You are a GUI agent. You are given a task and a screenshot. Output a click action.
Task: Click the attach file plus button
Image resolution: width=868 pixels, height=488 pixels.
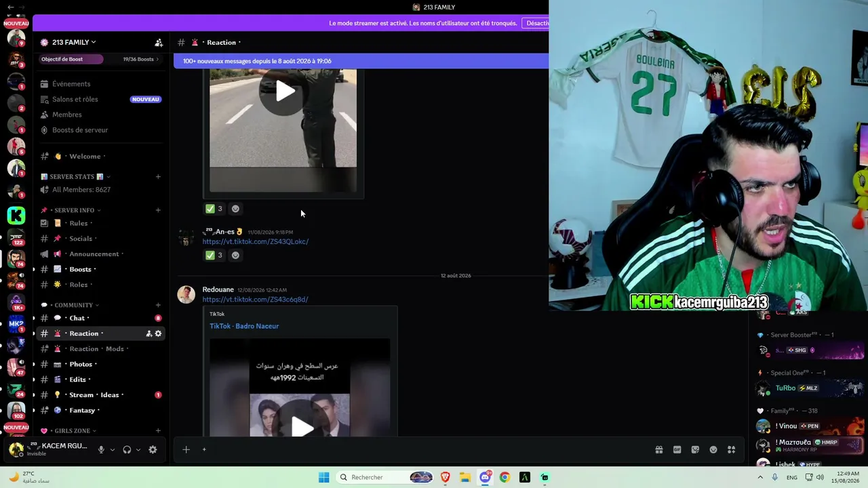186,449
